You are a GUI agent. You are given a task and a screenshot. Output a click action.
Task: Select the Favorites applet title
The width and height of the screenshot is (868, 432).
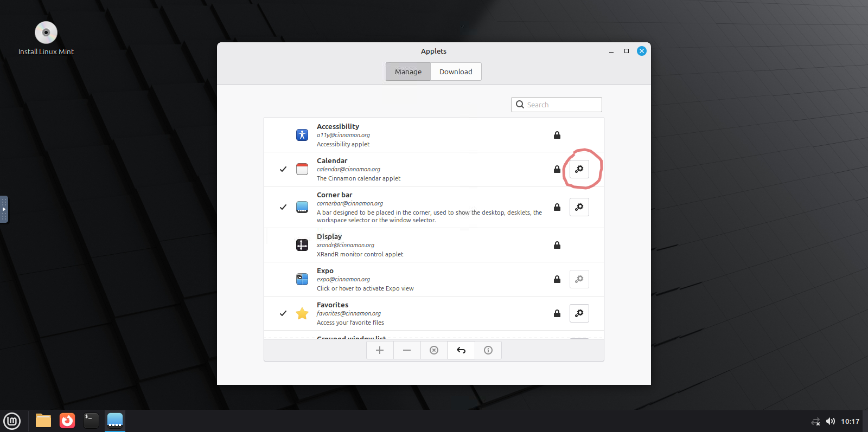tap(333, 305)
